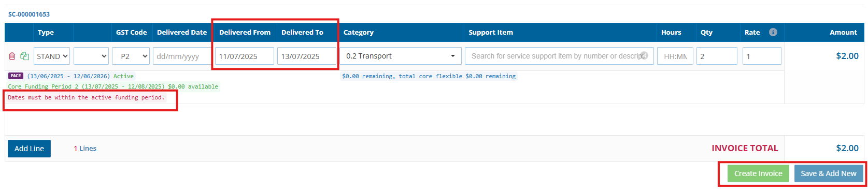Open the STAND type dropdown
This screenshot has height=189, width=868.
(x=52, y=56)
